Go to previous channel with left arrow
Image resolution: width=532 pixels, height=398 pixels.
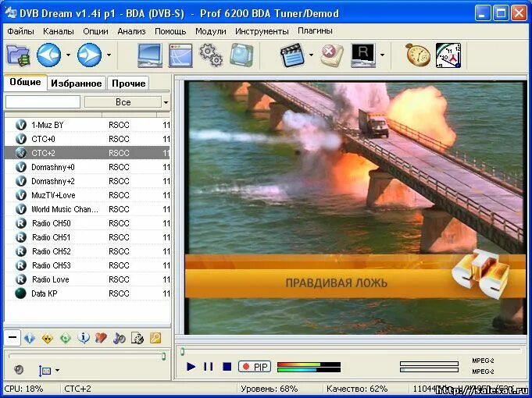[x=49, y=55]
